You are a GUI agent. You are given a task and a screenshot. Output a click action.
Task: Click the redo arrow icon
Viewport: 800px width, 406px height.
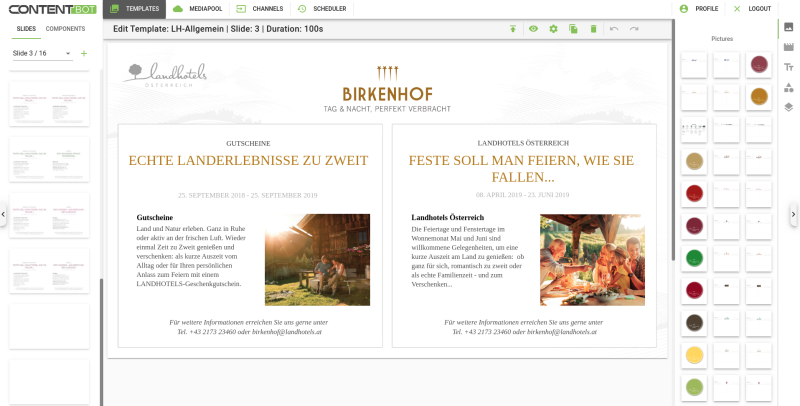coord(634,29)
